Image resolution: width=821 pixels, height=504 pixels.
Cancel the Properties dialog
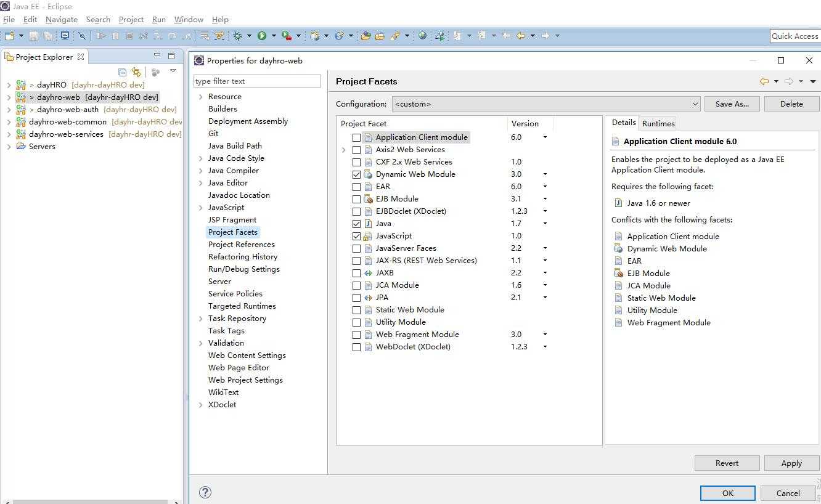click(788, 493)
